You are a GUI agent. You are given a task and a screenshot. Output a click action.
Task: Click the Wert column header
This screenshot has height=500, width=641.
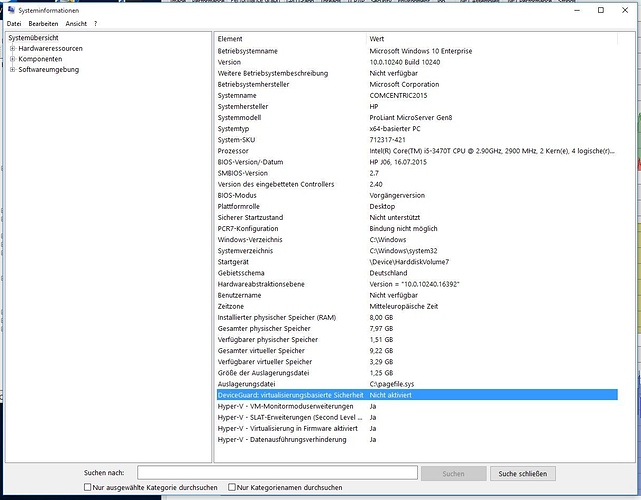[492, 39]
